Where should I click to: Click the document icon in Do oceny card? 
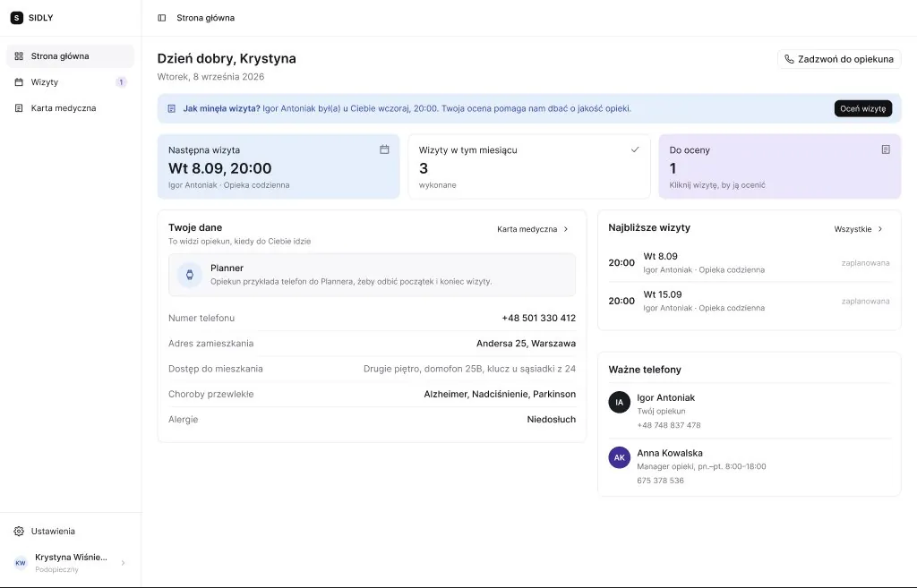pos(886,149)
